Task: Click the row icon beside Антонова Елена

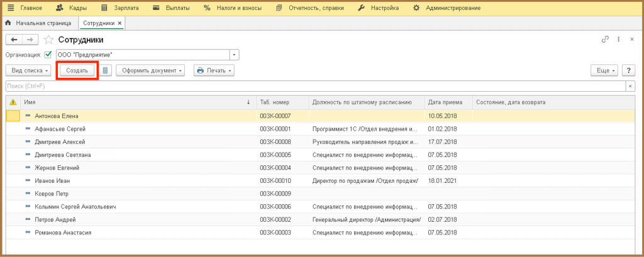Action: 28,116
